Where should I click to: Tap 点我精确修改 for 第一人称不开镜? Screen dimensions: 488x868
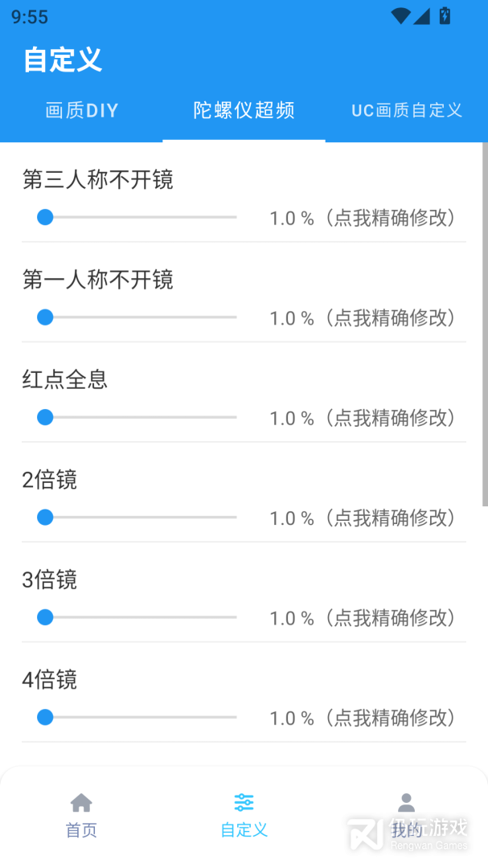(x=394, y=318)
